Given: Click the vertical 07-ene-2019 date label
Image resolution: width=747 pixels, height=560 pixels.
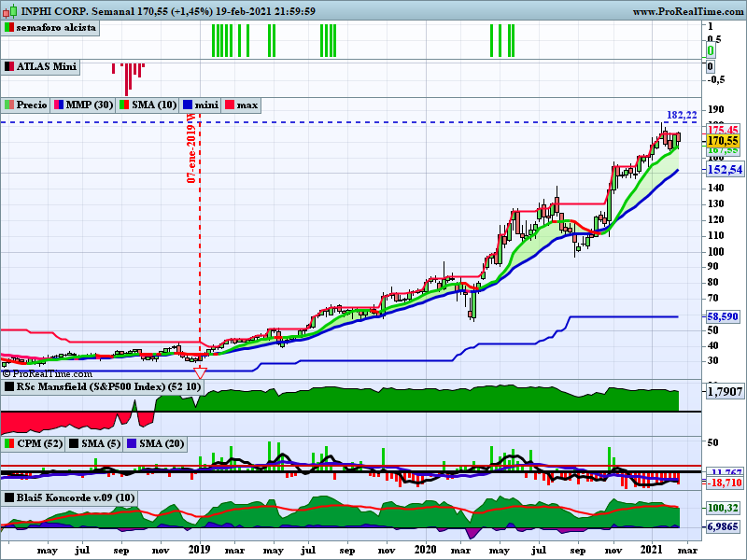Looking at the screenshot, I should 191,147.
